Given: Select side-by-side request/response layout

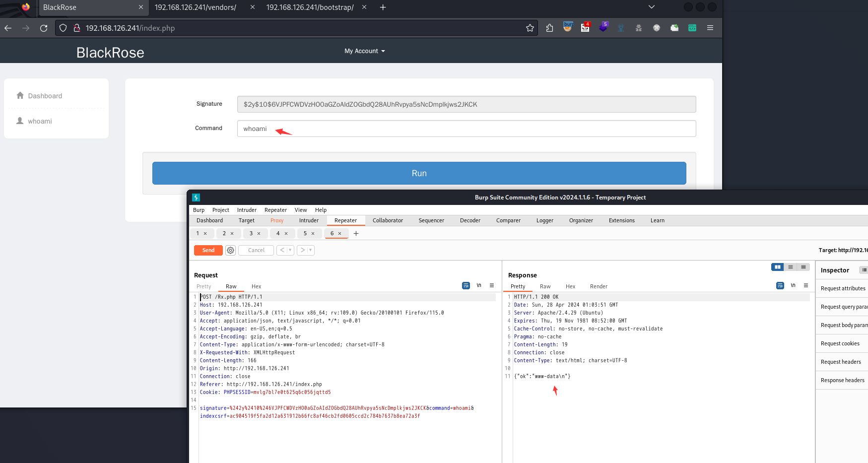Looking at the screenshot, I should 778,267.
